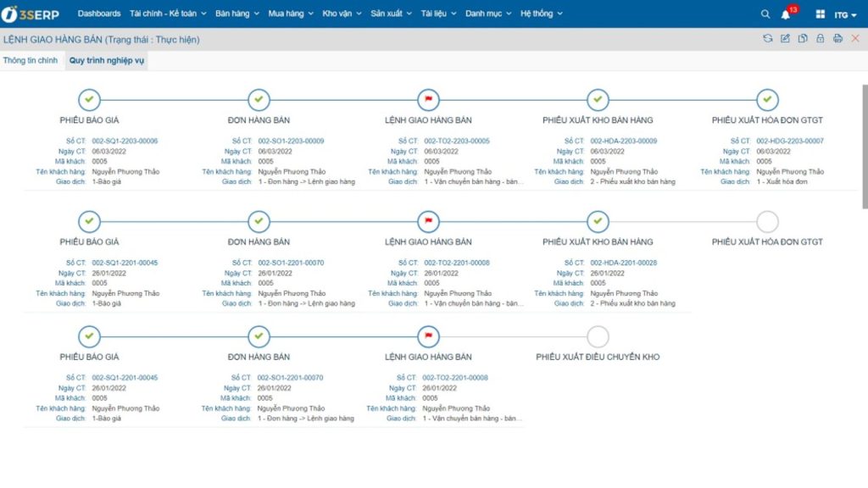Click the refresh icon in form toolbar

[x=768, y=38]
